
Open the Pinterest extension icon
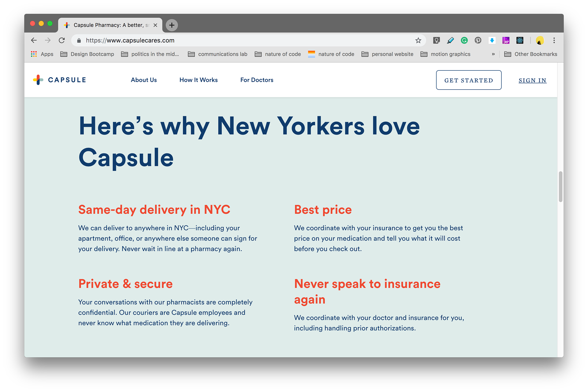click(x=478, y=40)
